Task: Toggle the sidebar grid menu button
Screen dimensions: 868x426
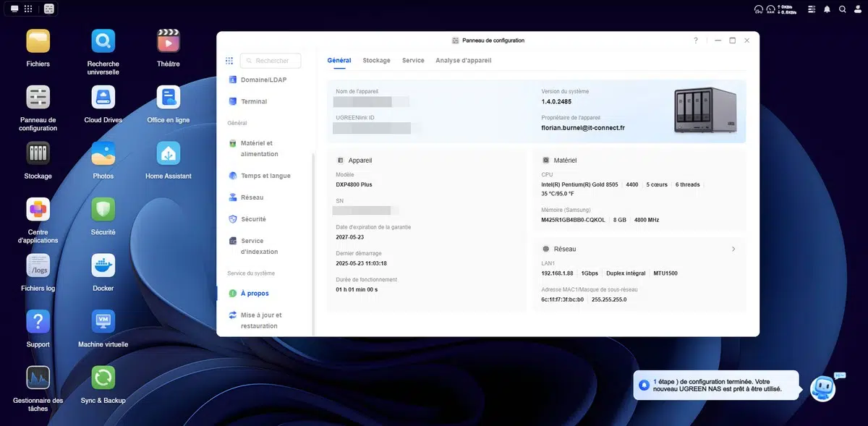Action: (229, 61)
